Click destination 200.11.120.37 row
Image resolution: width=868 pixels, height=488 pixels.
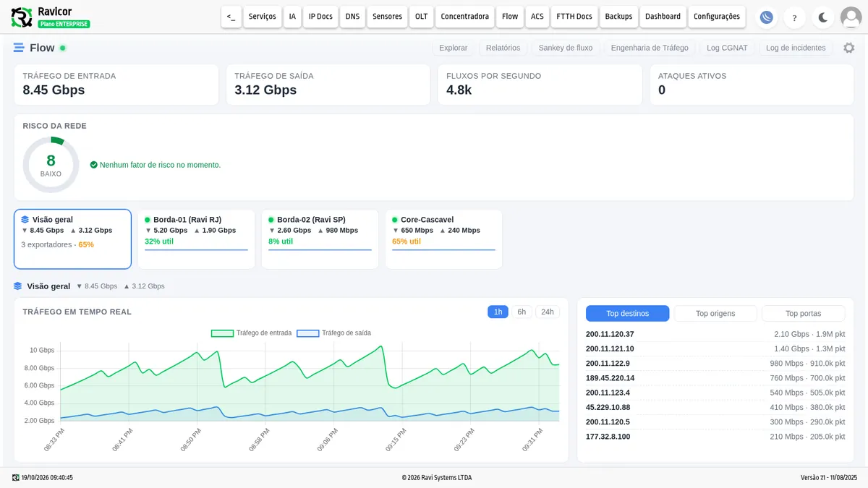[715, 334]
